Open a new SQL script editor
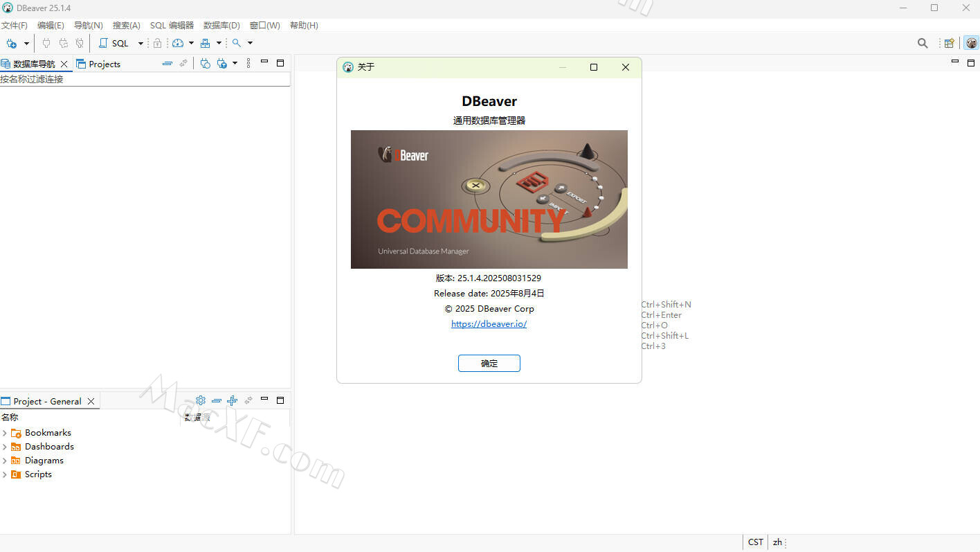 pos(114,43)
